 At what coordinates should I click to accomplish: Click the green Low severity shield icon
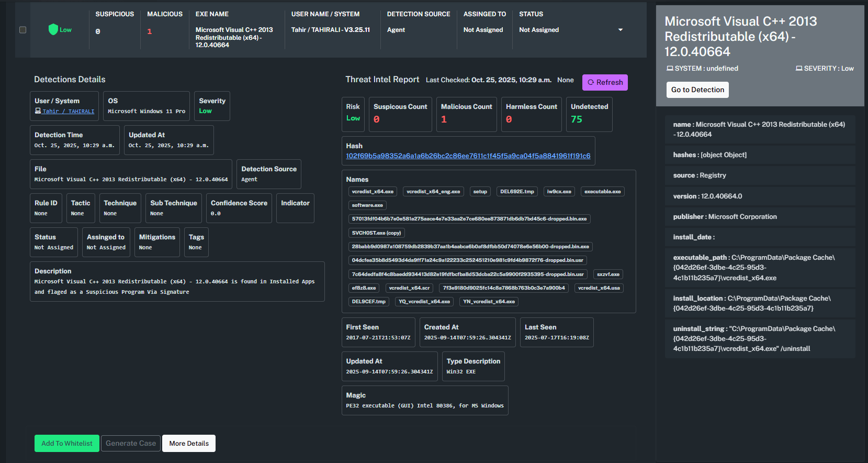coord(53,30)
